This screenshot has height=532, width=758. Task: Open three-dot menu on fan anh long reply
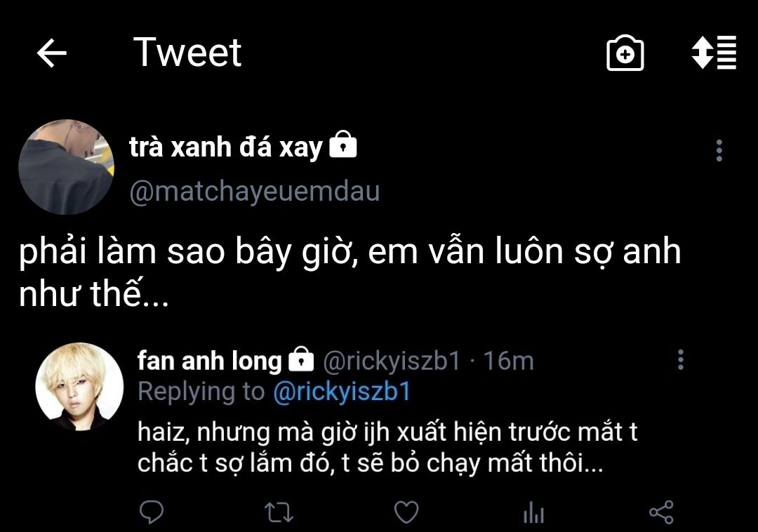point(680,360)
